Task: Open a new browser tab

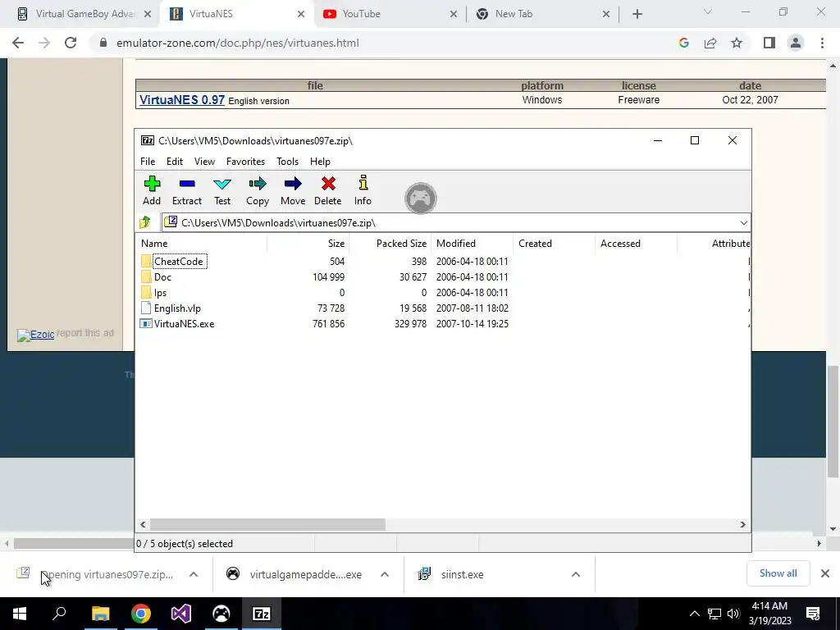Action: pos(637,14)
